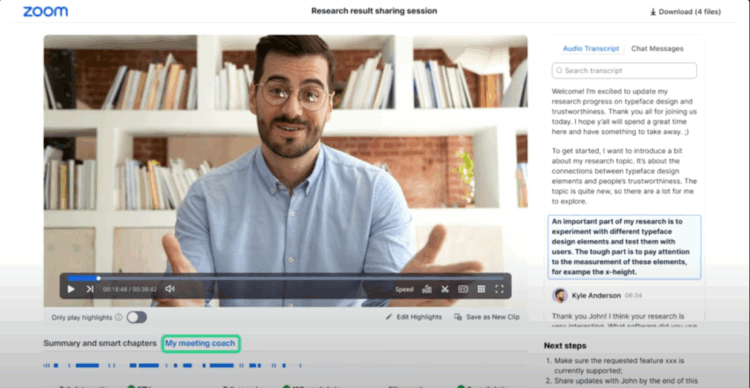Download the 4 recording files

click(x=685, y=12)
